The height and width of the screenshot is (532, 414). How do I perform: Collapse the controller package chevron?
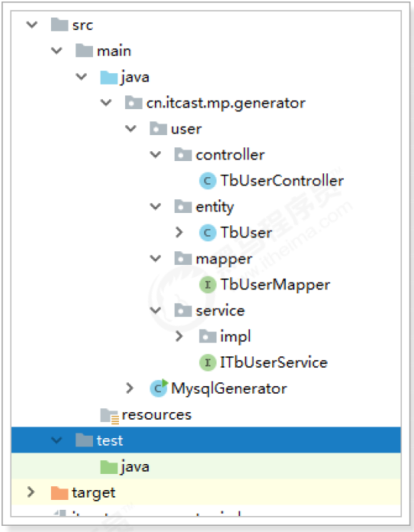click(156, 155)
